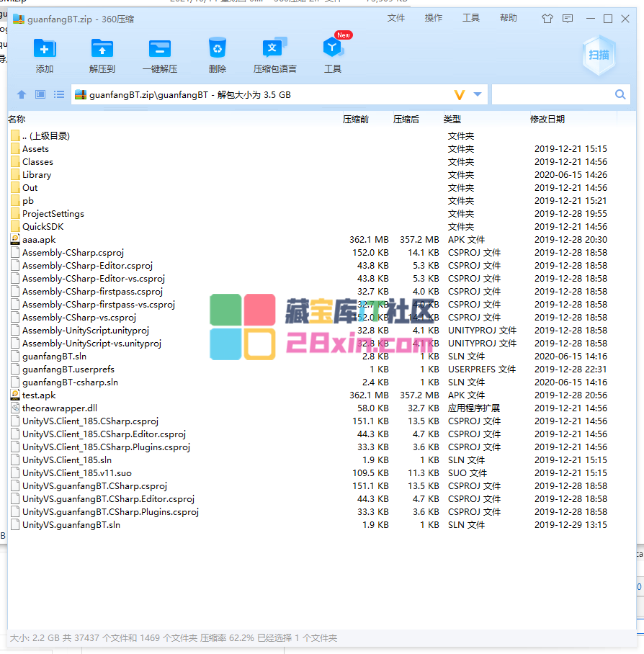Click the 删除 (Delete) trash icon
This screenshot has height=654, width=644.
tap(217, 49)
